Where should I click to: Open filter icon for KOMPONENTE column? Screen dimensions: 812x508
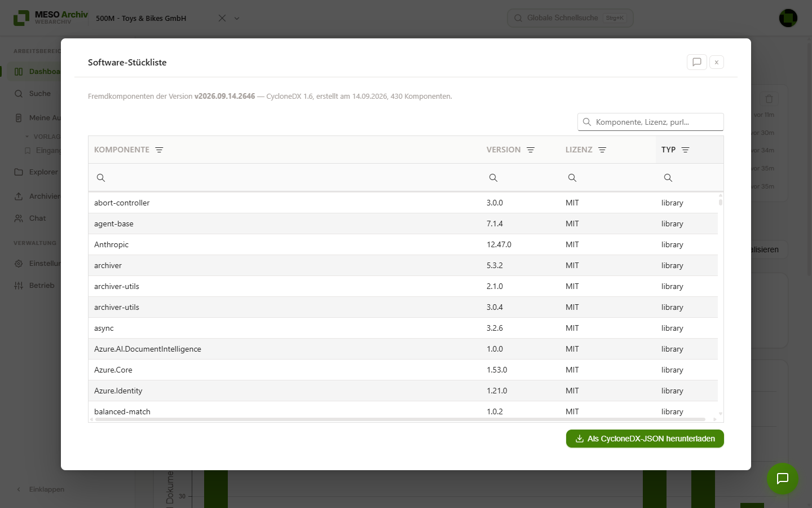[159, 150]
